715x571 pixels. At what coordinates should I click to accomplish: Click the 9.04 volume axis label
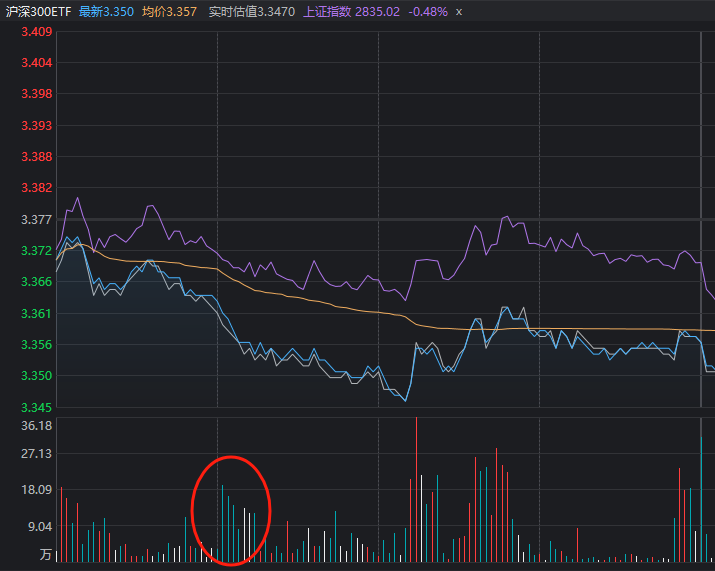pyautogui.click(x=40, y=527)
